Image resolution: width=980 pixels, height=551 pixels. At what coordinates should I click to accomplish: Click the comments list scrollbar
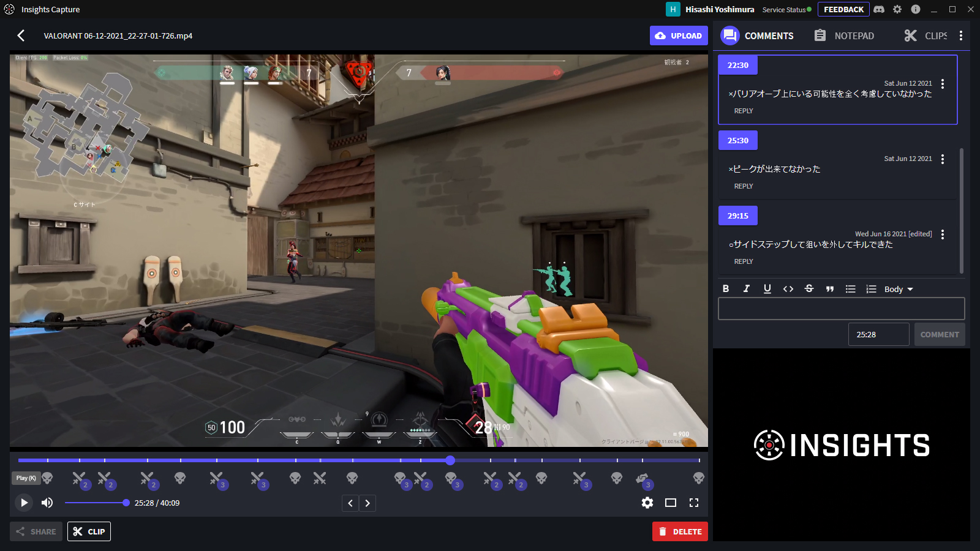[962, 211]
